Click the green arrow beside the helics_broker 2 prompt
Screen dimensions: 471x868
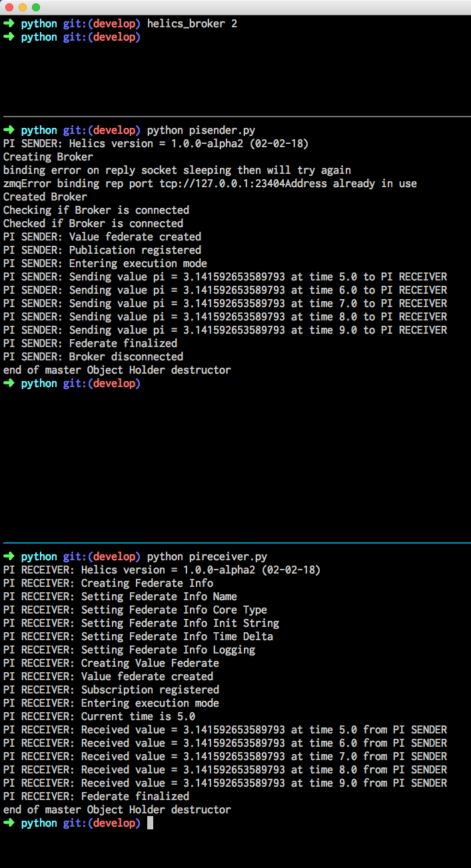coord(10,23)
